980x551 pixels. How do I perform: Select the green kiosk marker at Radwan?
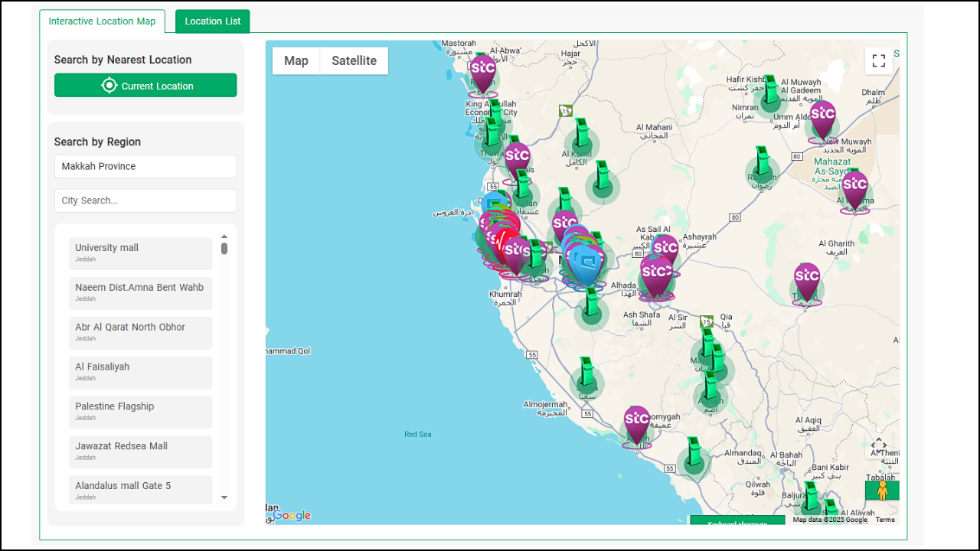(x=762, y=166)
